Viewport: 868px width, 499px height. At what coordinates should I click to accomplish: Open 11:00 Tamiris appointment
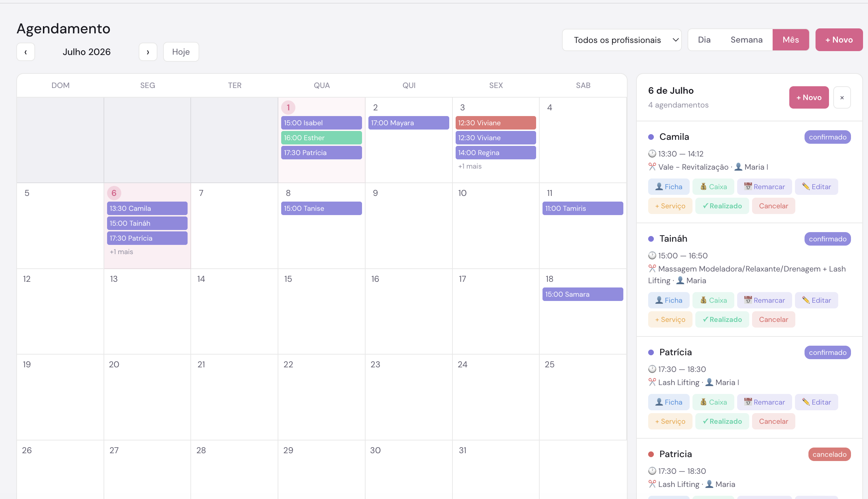point(583,208)
